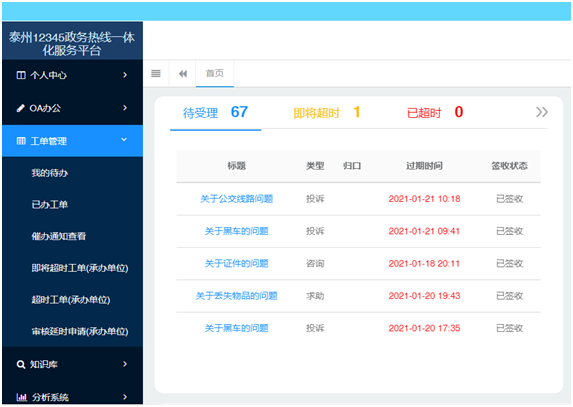
Task: Open the 超时工单(承办单位) submenu item
Action: [71, 300]
